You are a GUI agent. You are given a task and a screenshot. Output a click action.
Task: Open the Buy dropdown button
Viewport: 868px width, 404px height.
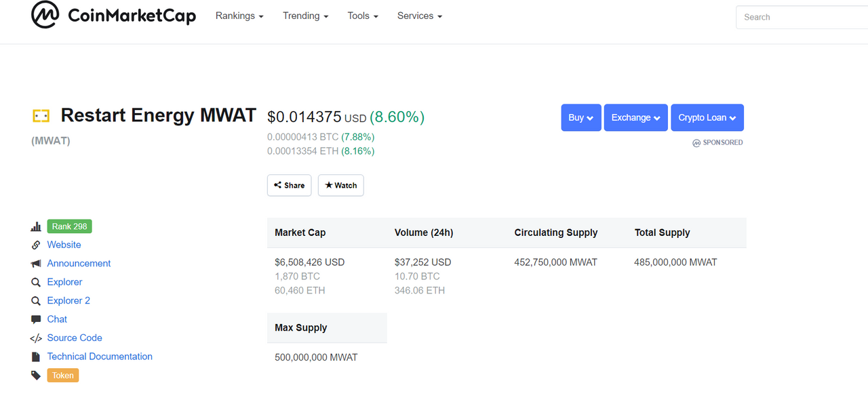pyautogui.click(x=581, y=117)
